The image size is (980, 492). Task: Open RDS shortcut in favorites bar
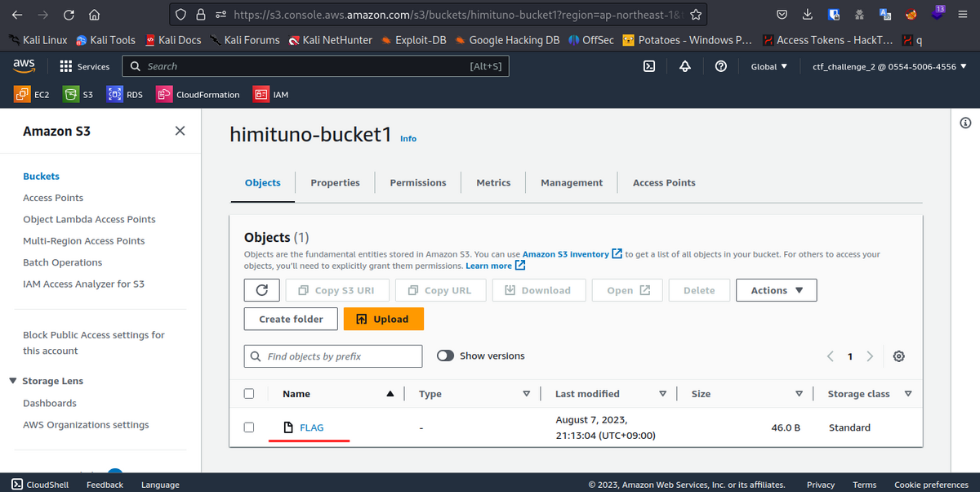pos(125,94)
